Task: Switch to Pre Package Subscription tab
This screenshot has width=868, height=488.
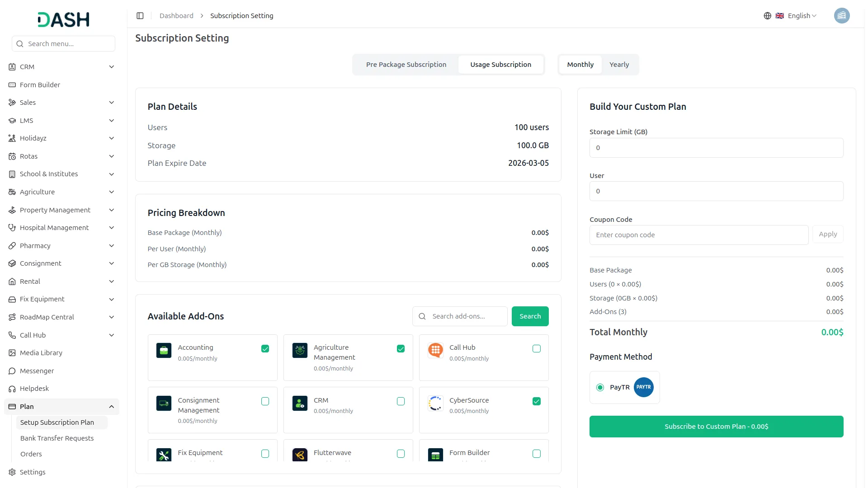Action: point(406,65)
